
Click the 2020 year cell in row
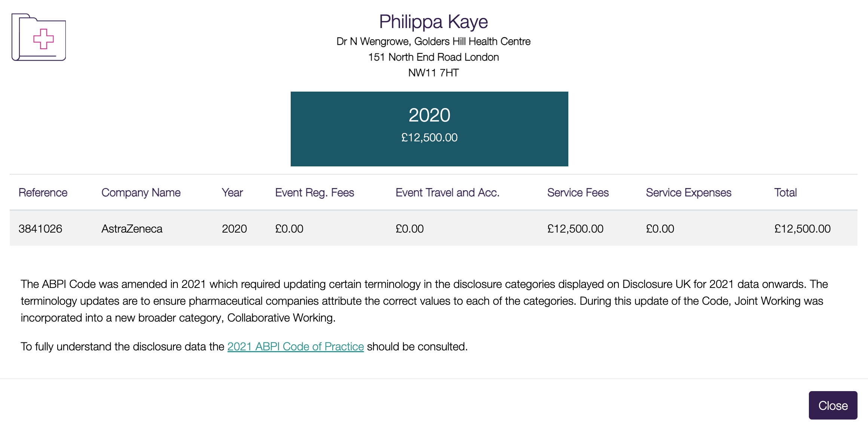(234, 228)
